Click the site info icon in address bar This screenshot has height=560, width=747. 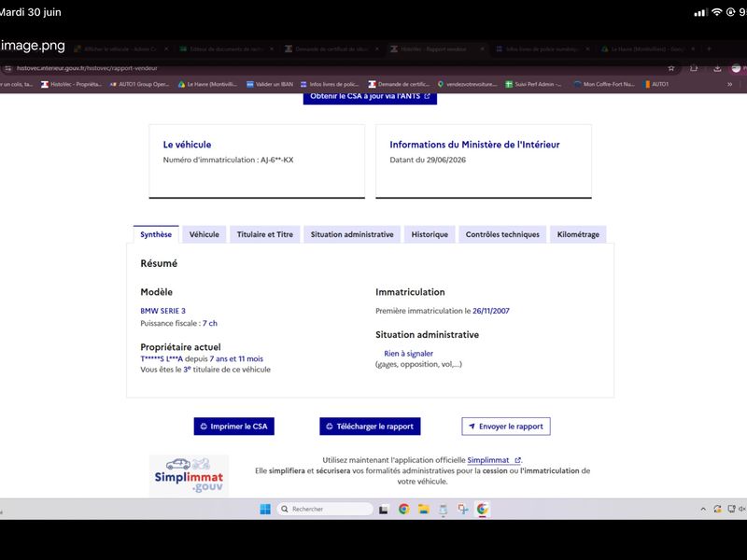pos(7,68)
